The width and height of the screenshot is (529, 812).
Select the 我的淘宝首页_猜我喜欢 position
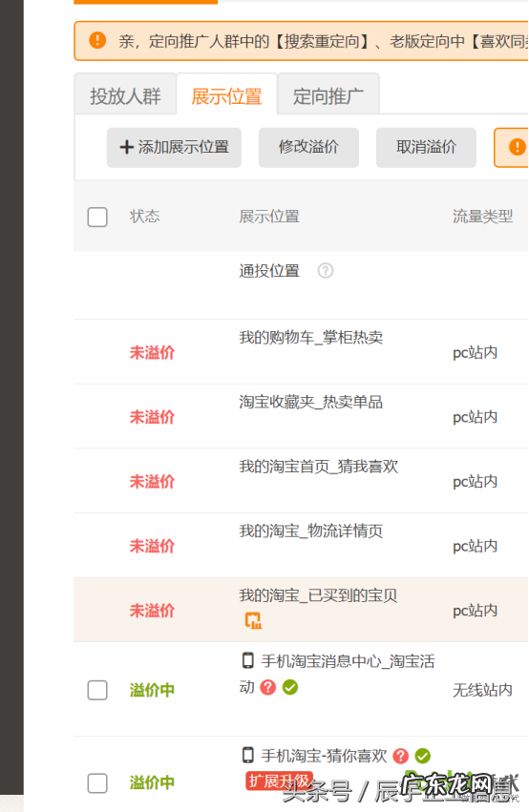319,467
